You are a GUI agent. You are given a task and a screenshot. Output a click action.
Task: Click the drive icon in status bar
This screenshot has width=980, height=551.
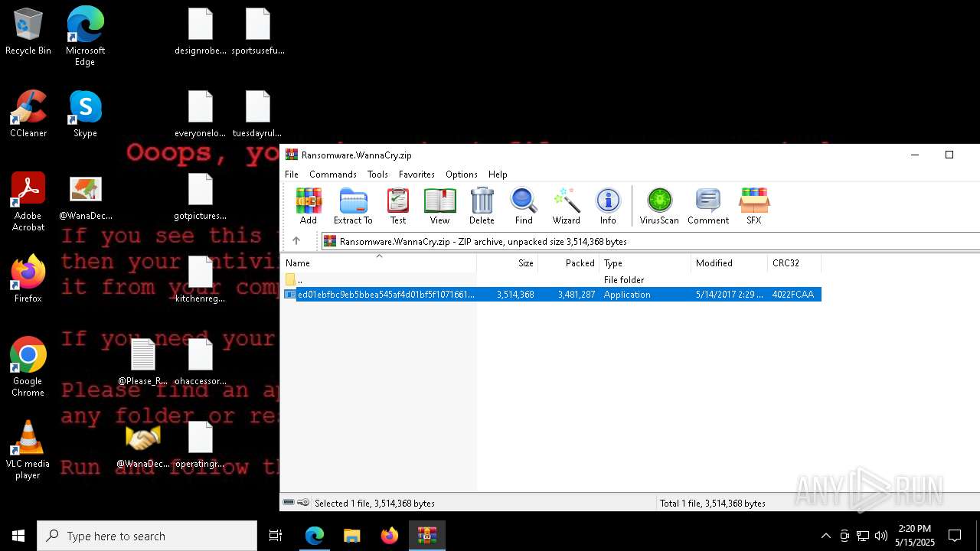(289, 503)
